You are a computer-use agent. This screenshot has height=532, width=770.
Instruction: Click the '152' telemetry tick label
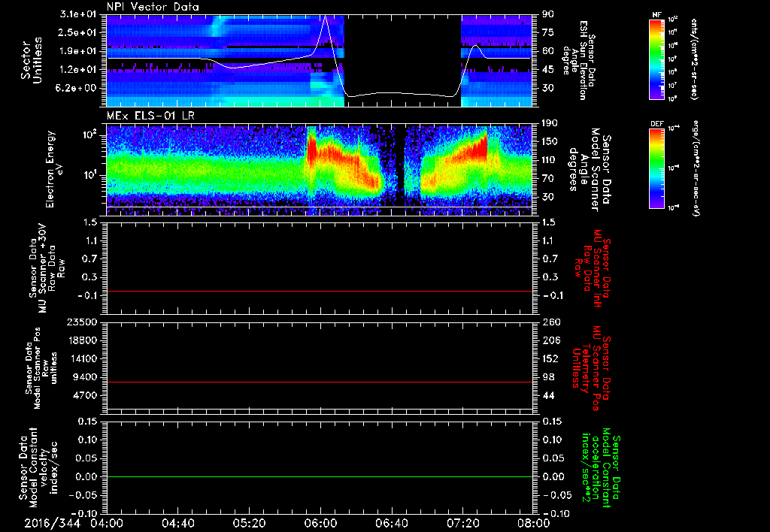click(x=550, y=358)
